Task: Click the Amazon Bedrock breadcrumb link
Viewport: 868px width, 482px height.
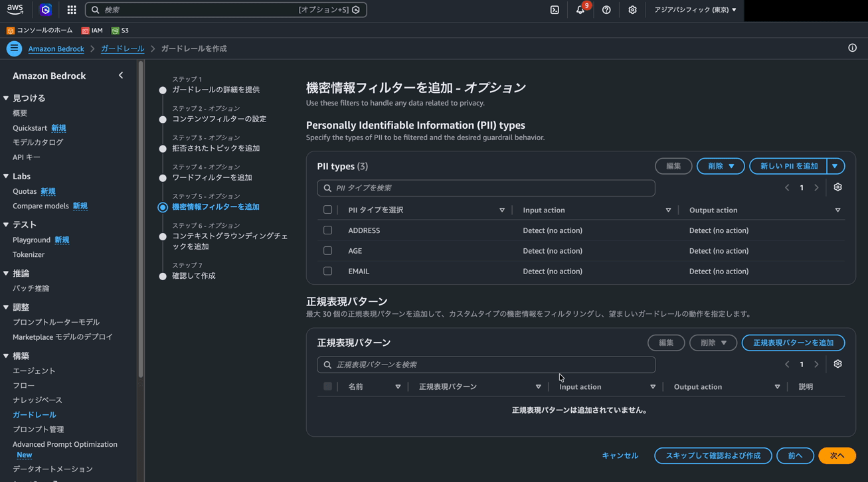Action: (x=56, y=48)
